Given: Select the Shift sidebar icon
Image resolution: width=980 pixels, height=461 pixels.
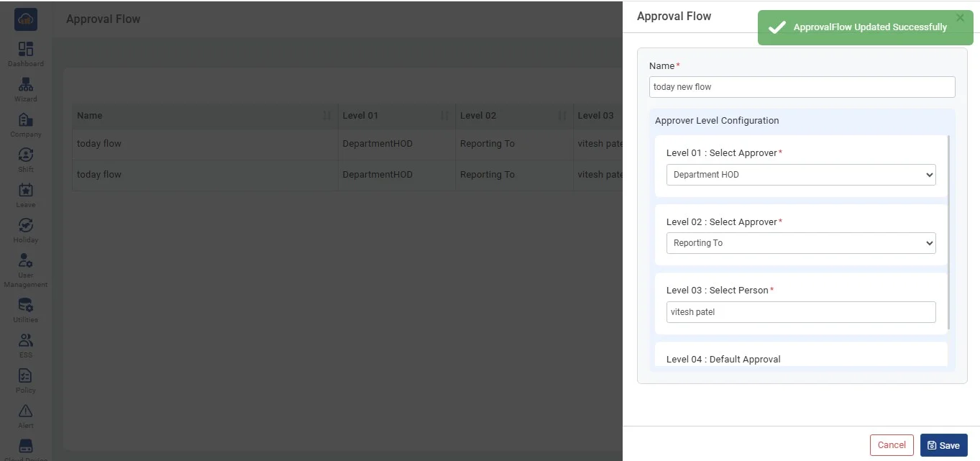Looking at the screenshot, I should pyautogui.click(x=26, y=155).
